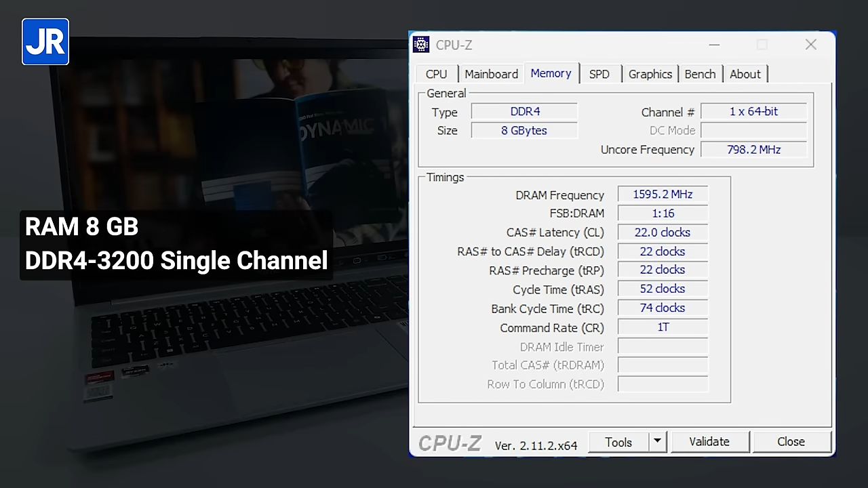Click the Uncore Frequency value field
The image size is (868, 488).
(753, 150)
